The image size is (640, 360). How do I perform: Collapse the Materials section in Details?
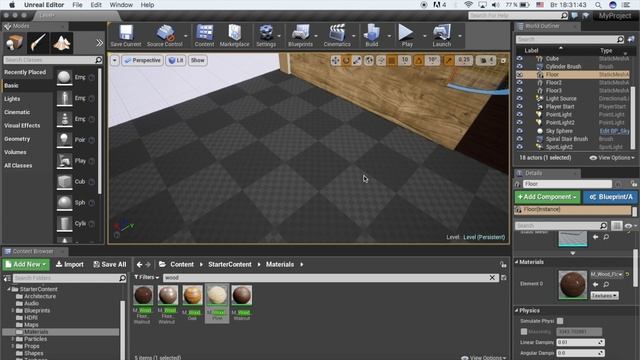click(x=517, y=262)
